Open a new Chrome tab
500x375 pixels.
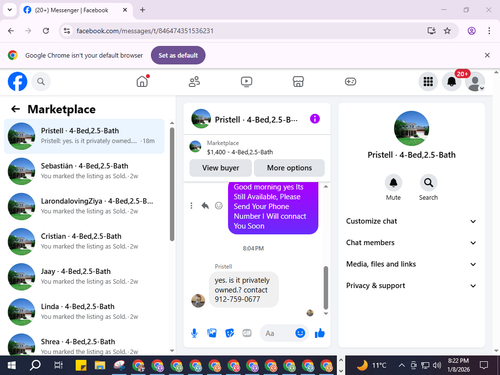pyautogui.click(x=142, y=10)
